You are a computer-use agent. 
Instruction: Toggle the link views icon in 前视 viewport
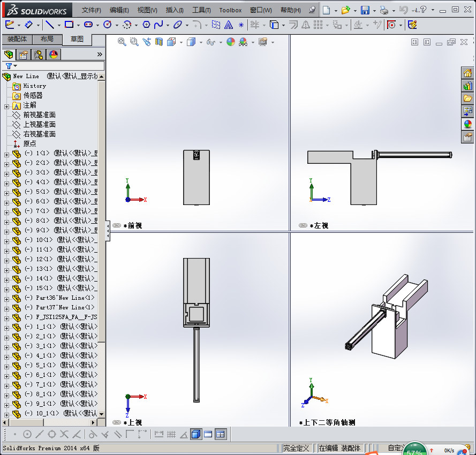pyautogui.click(x=117, y=225)
